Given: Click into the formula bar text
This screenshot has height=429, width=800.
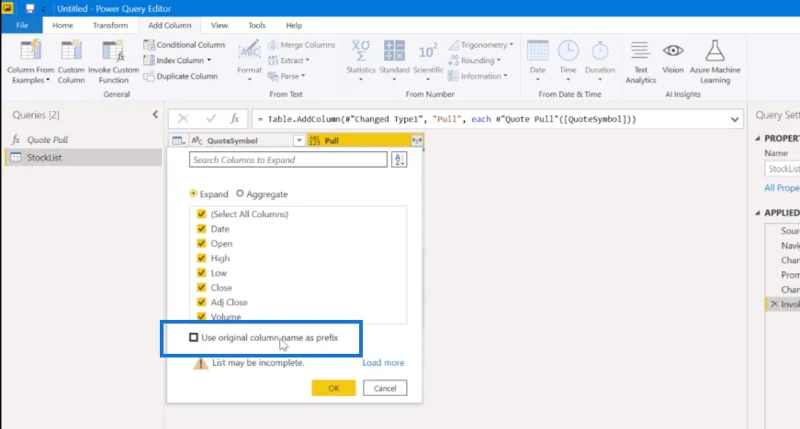Looking at the screenshot, I should point(446,119).
